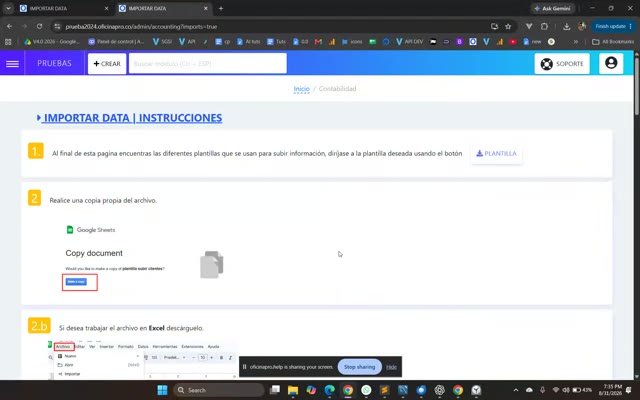Open the AI tuts bookmark
The image size is (640, 400).
[x=249, y=42]
